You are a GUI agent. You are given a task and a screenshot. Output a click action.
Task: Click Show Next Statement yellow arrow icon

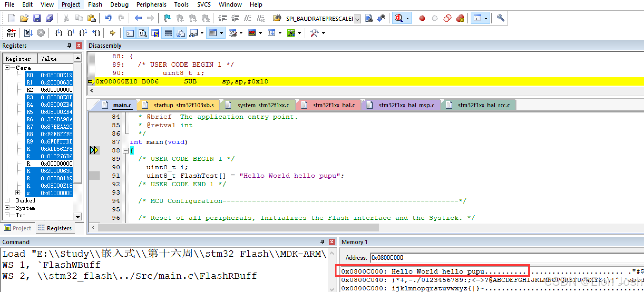[113, 33]
